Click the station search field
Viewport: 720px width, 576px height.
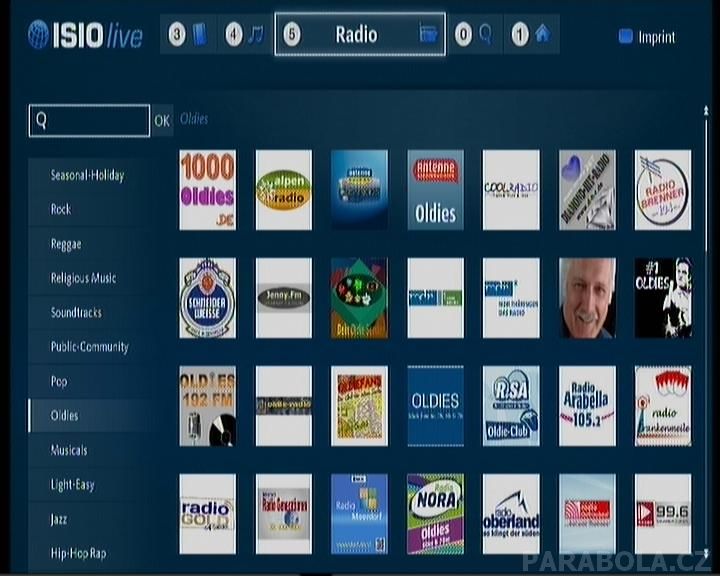pos(89,120)
